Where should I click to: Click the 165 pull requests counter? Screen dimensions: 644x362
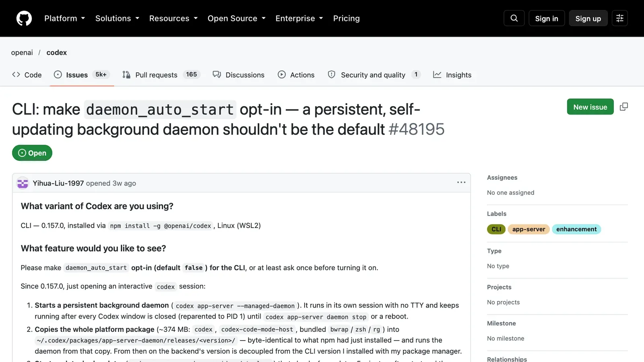[192, 74]
